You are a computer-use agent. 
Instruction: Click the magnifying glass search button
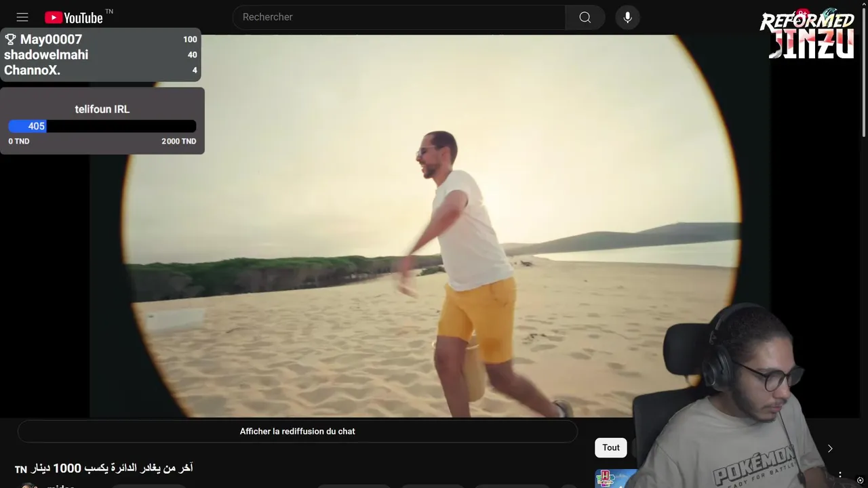point(585,17)
